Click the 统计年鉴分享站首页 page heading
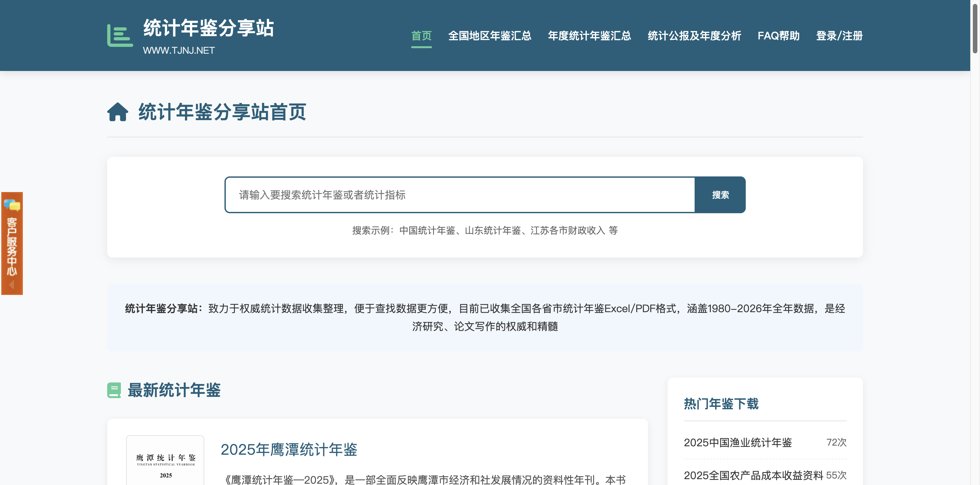Viewport: 980px width, 485px height. (222, 112)
